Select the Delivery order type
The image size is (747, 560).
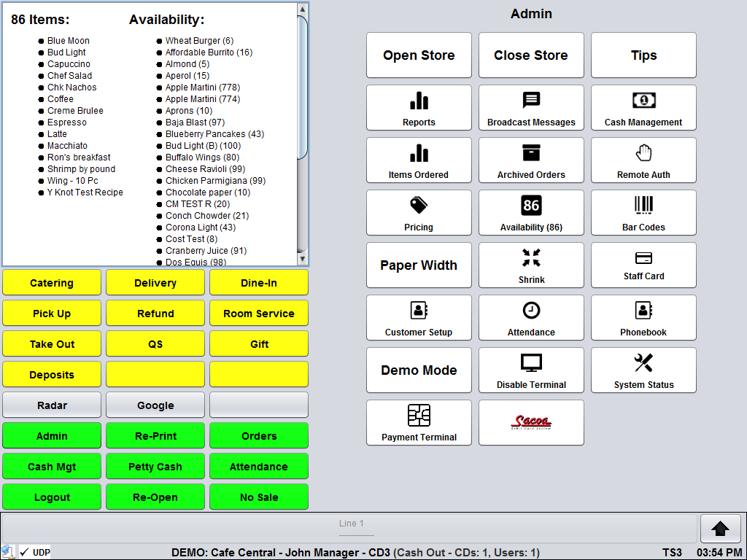click(x=155, y=282)
